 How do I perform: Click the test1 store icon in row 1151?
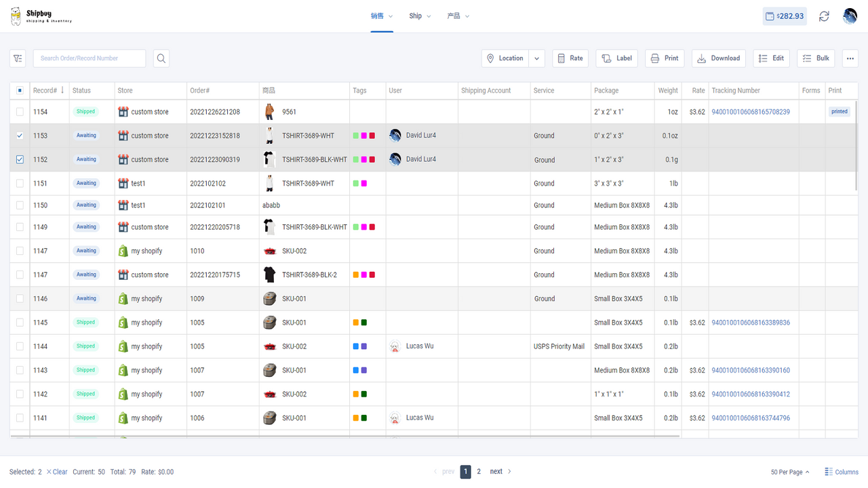coord(123,183)
